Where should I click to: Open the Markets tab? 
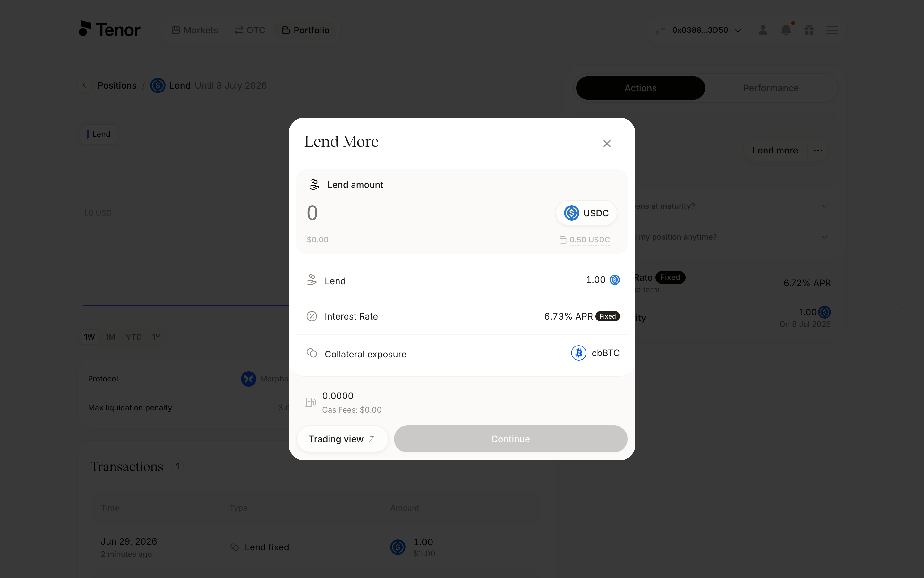click(x=195, y=30)
